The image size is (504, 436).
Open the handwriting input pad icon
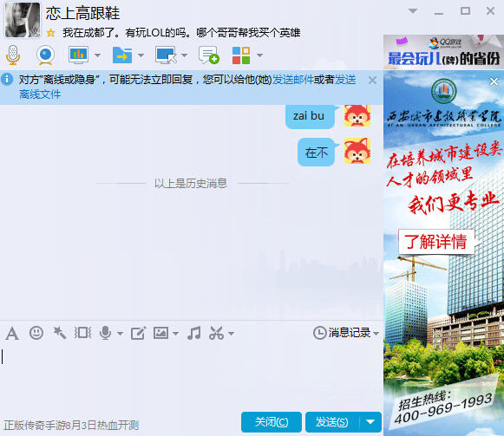(138, 333)
